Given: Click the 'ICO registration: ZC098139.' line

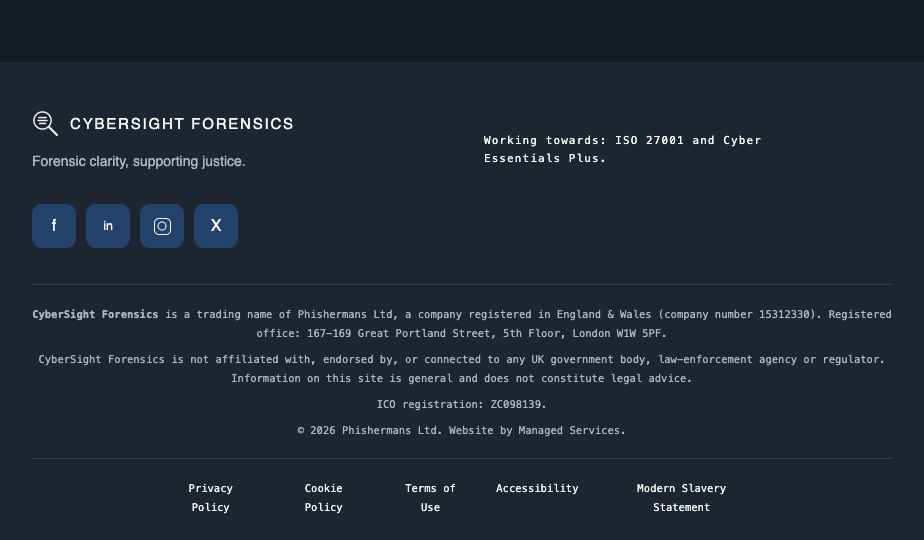Looking at the screenshot, I should (461, 404).
